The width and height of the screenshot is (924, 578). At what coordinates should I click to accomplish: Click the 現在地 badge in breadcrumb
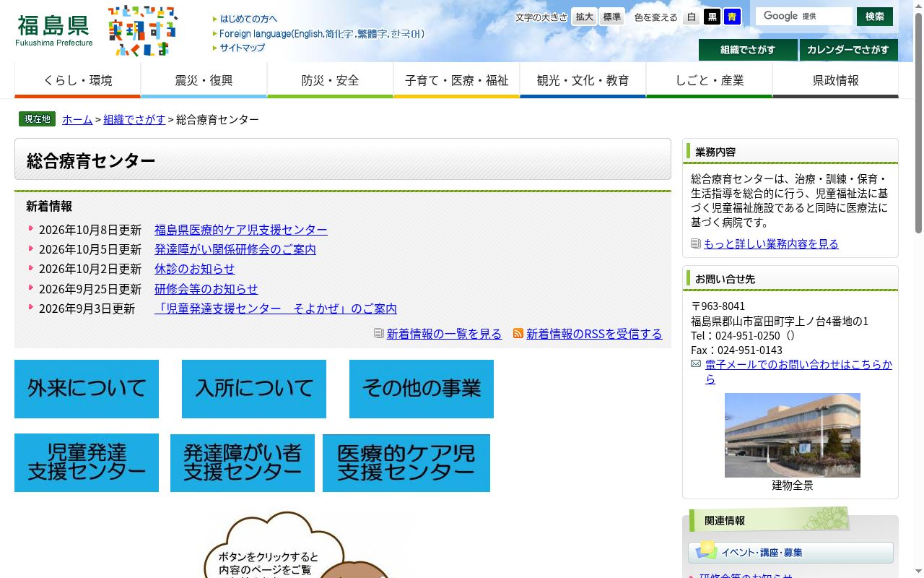point(37,119)
